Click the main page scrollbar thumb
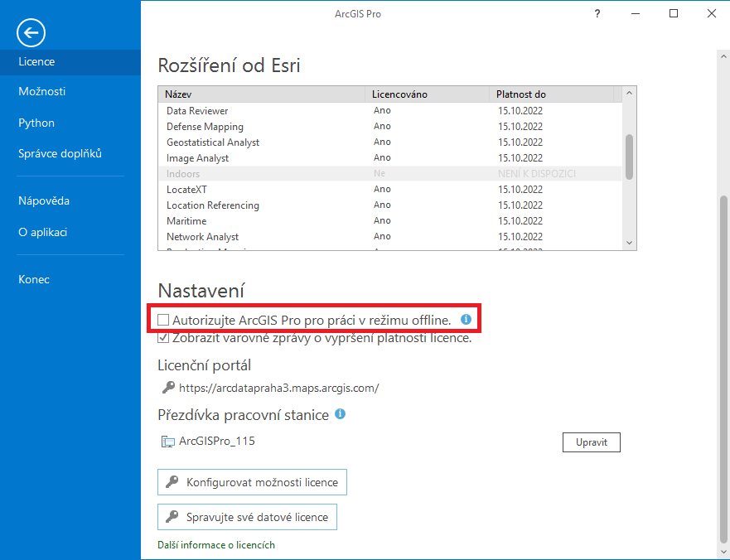The width and height of the screenshot is (730, 560). [x=723, y=368]
